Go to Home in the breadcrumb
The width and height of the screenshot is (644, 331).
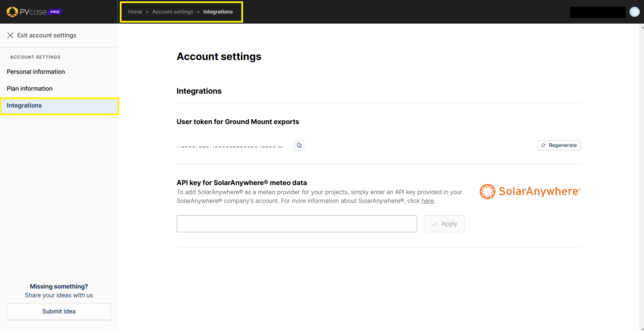click(x=135, y=12)
